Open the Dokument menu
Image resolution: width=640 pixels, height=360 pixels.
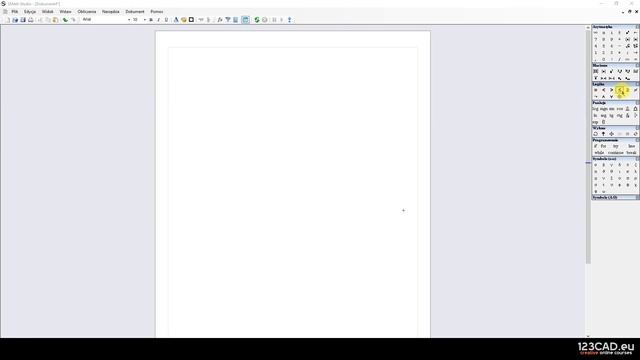pyautogui.click(x=135, y=12)
